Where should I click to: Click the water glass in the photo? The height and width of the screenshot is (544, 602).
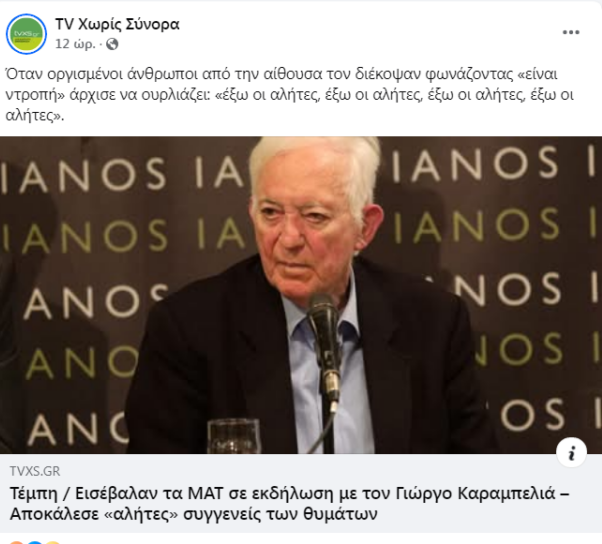click(234, 437)
